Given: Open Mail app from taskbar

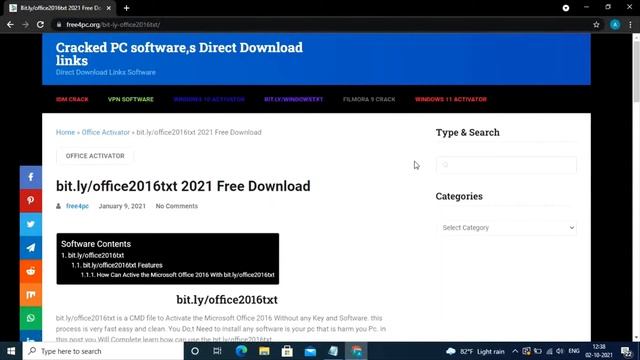Looking at the screenshot, I should [310, 351].
